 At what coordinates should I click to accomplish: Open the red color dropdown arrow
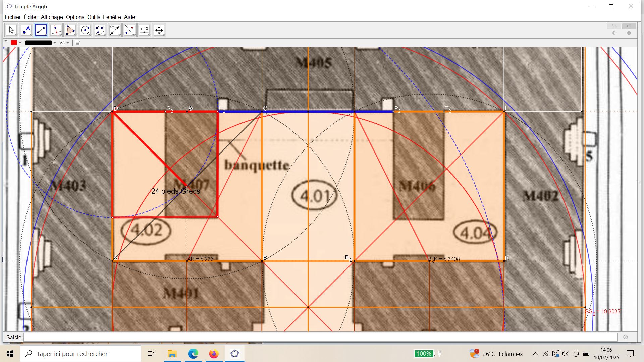tap(20, 43)
